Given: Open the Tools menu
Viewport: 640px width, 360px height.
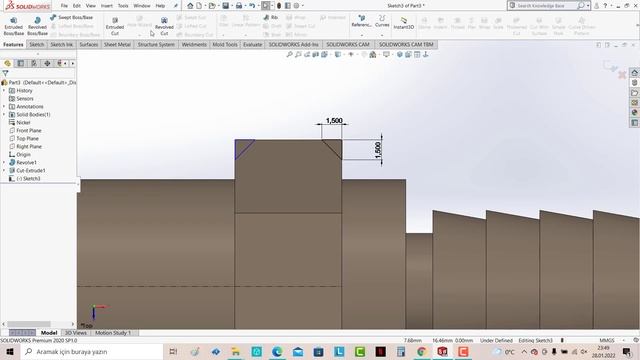Looking at the screenshot, I should click(123, 6).
